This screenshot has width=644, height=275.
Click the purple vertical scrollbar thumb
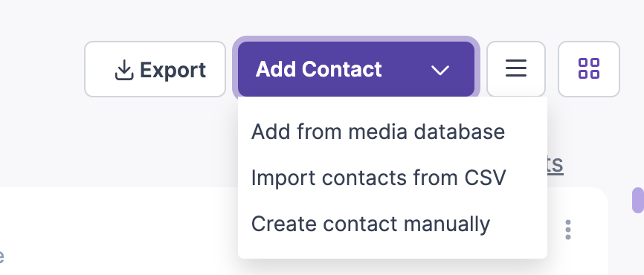638,200
